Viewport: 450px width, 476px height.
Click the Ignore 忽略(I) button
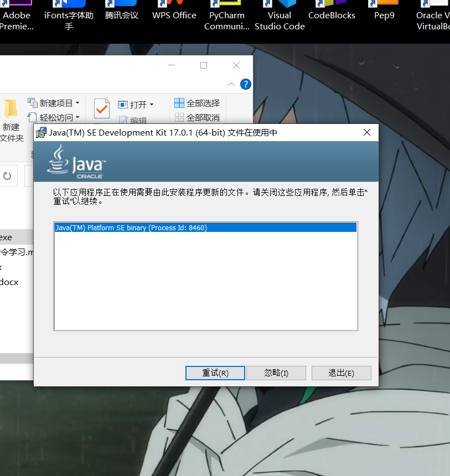coord(276,373)
